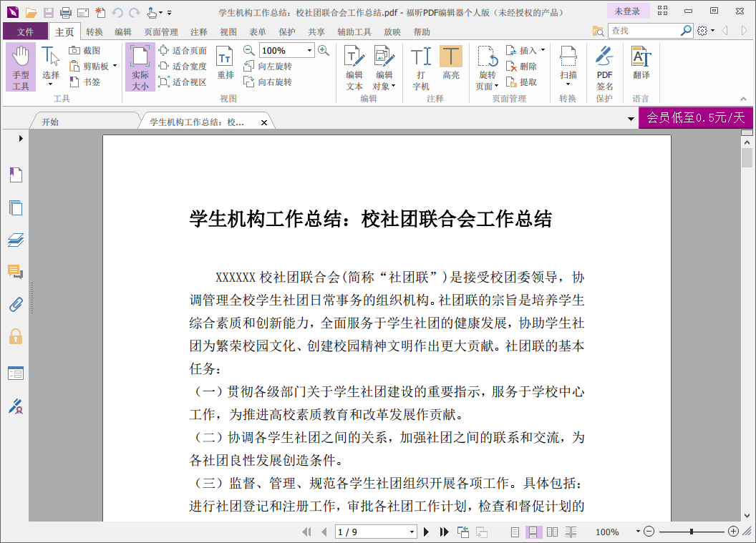The image size is (756, 543).
Task: Click Delete pages (删除)
Action: pos(521,66)
